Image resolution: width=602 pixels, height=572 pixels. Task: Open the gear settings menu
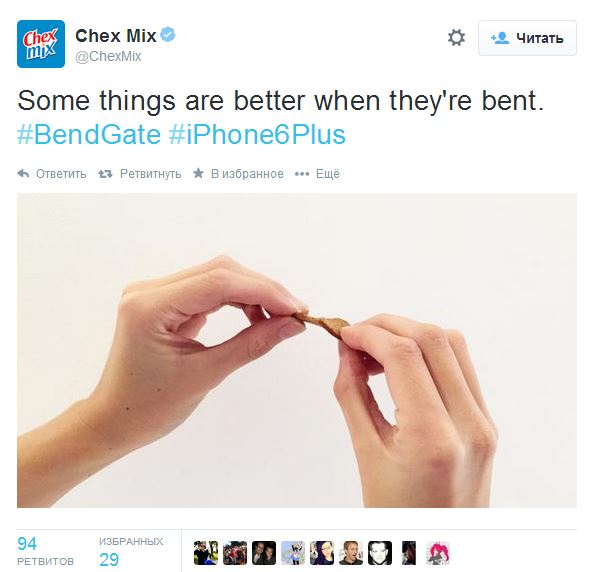pos(456,38)
